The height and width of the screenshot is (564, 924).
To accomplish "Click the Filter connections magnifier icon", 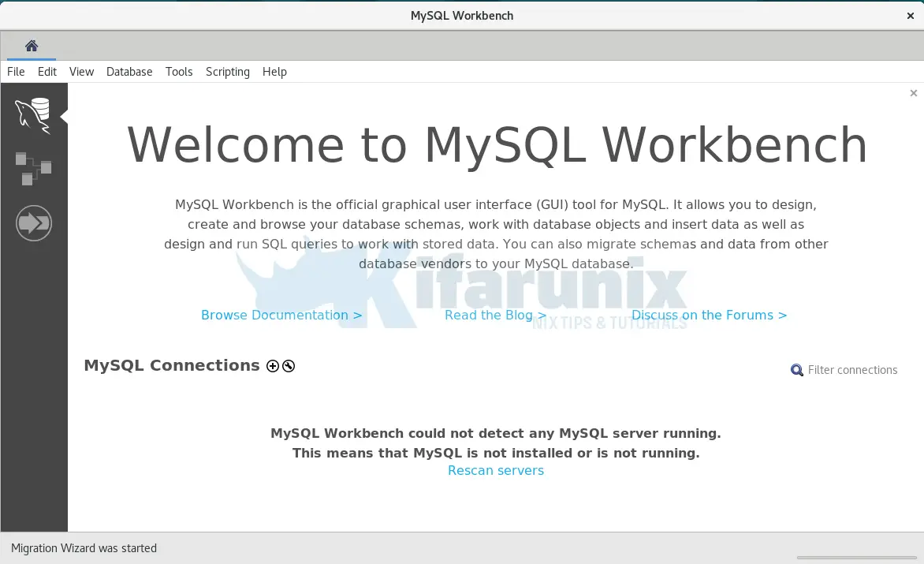I will (797, 370).
